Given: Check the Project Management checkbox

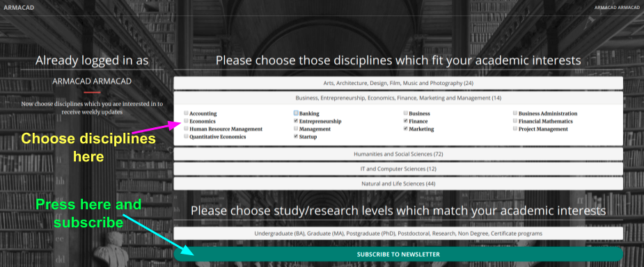Looking at the screenshot, I should 515,129.
